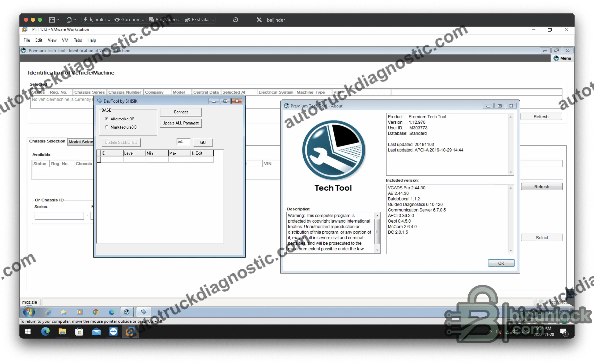The height and width of the screenshot is (364, 594).
Task: Switch to Tech Tool taskbar button in VM
Action: (x=127, y=312)
